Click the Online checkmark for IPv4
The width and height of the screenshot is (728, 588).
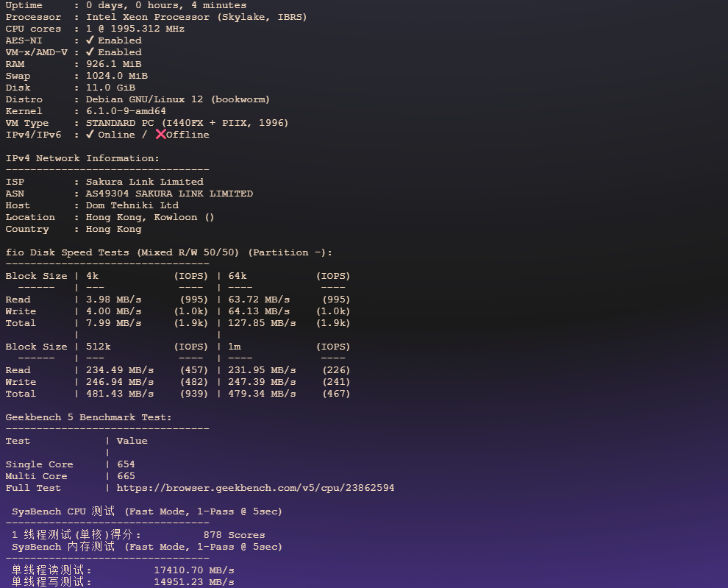pyautogui.click(x=91, y=134)
